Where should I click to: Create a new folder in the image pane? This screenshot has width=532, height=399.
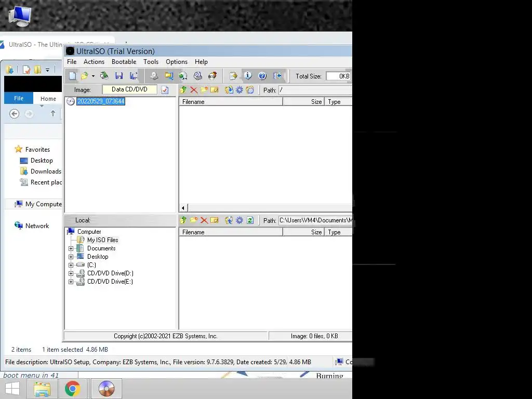[204, 90]
